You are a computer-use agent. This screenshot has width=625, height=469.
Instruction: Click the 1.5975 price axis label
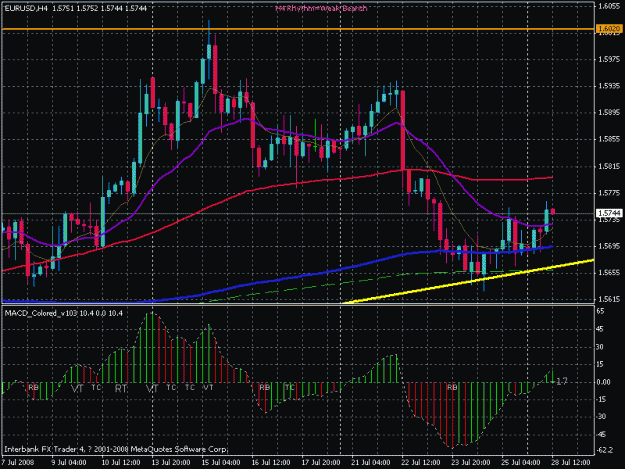609,59
